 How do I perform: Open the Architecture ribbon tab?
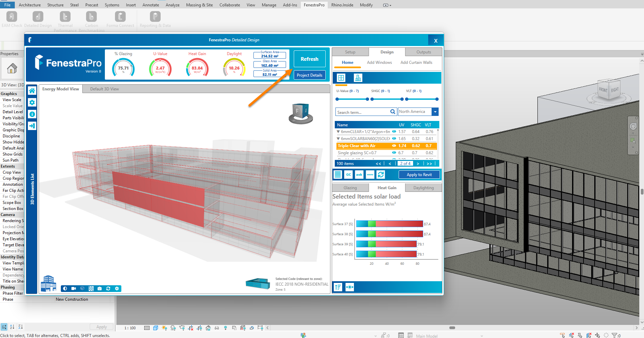tap(30, 5)
